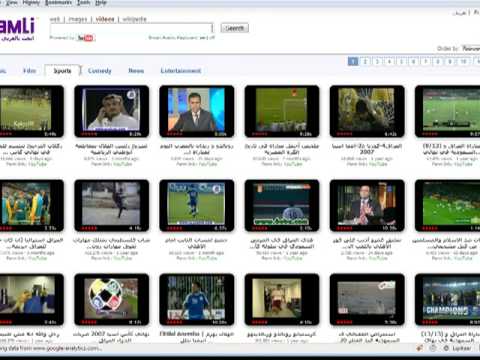Open the CHAMPIONS trophy video thumbnail

[x=447, y=299]
